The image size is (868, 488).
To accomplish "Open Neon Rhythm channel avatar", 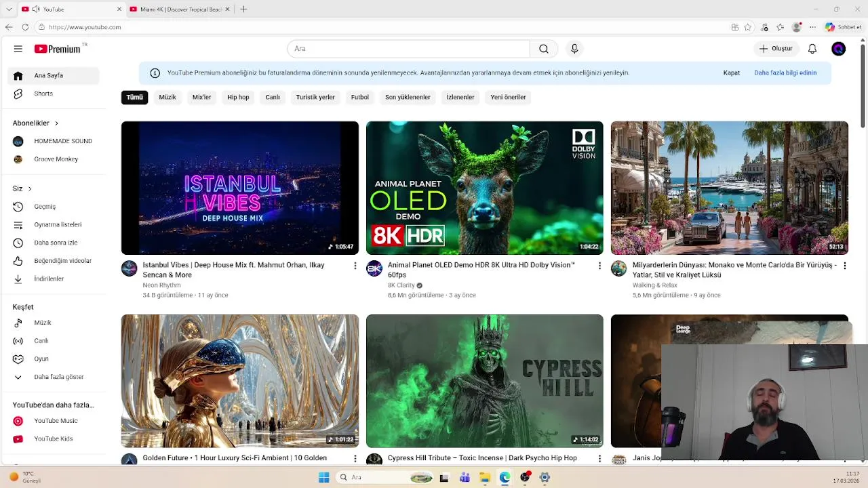I will 129,268.
